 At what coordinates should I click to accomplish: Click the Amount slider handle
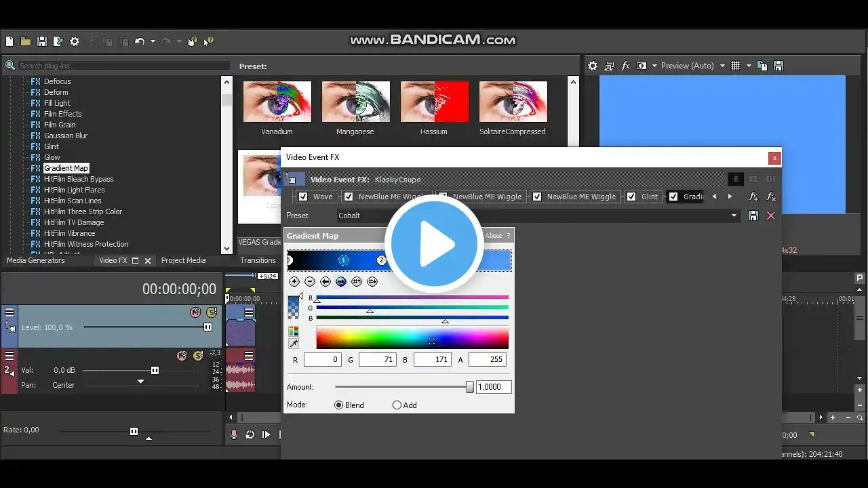(469, 387)
